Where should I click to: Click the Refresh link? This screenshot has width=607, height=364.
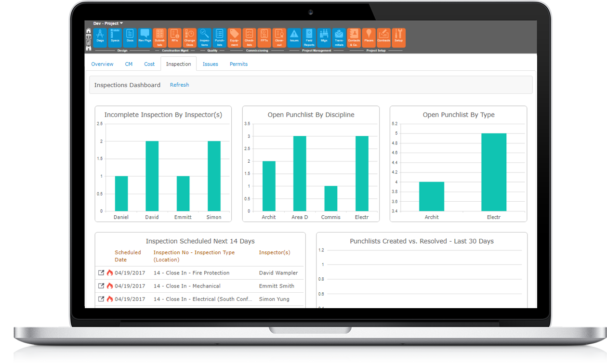pyautogui.click(x=179, y=85)
